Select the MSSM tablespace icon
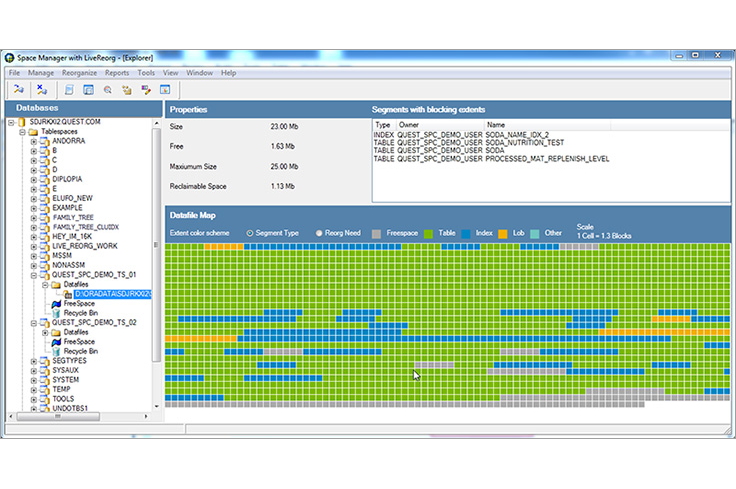 click(45, 256)
